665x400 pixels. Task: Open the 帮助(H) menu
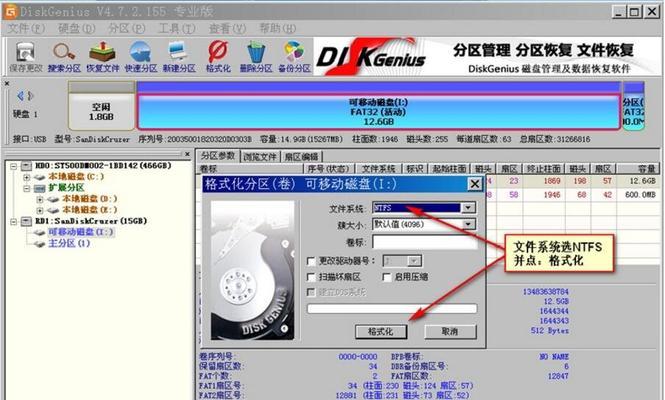click(x=277, y=28)
